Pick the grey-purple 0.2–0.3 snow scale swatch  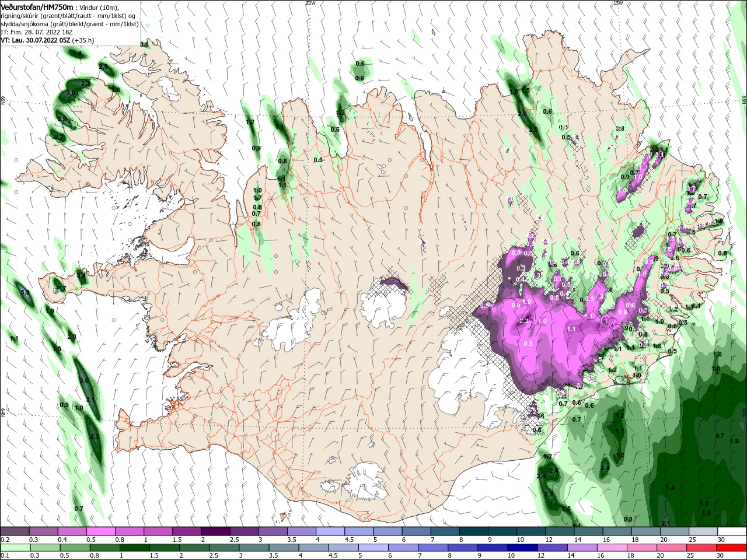click(x=15, y=531)
